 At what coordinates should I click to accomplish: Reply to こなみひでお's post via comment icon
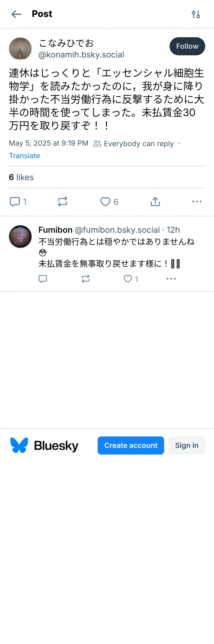click(x=15, y=202)
